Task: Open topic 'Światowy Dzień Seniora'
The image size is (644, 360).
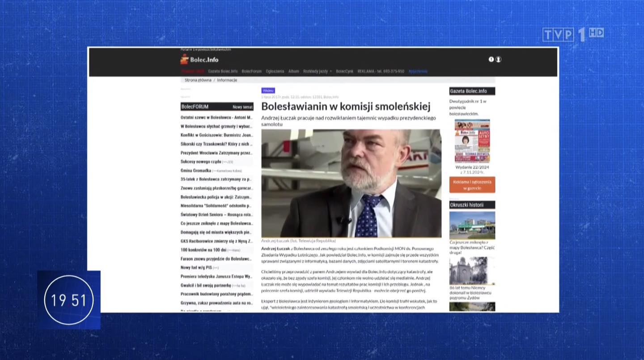Action: (x=216, y=214)
